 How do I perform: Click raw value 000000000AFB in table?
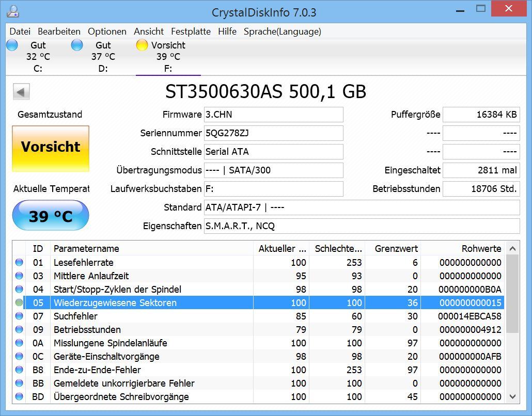click(470, 357)
